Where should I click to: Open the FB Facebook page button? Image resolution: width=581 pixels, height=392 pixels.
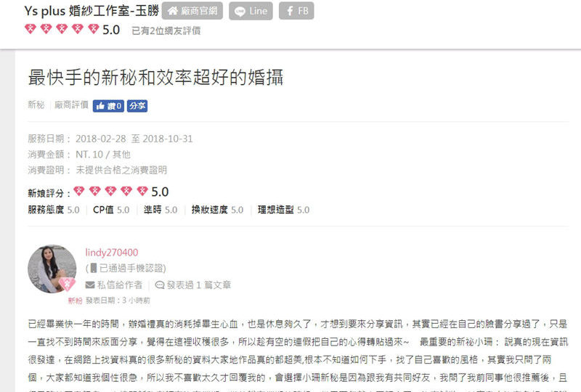296,11
